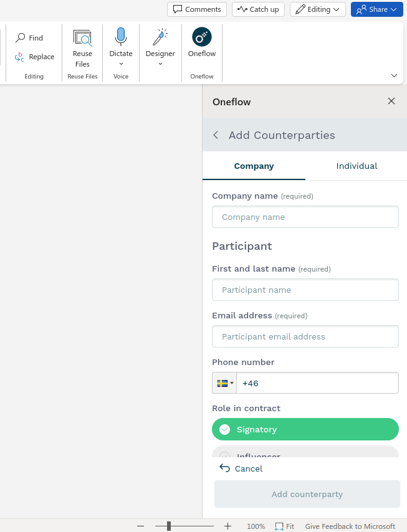Select the Influencer role

click(305, 452)
